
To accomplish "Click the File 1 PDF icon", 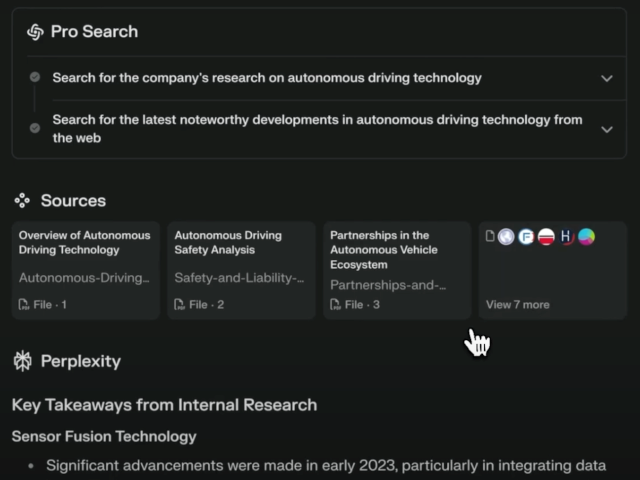I will point(24,304).
